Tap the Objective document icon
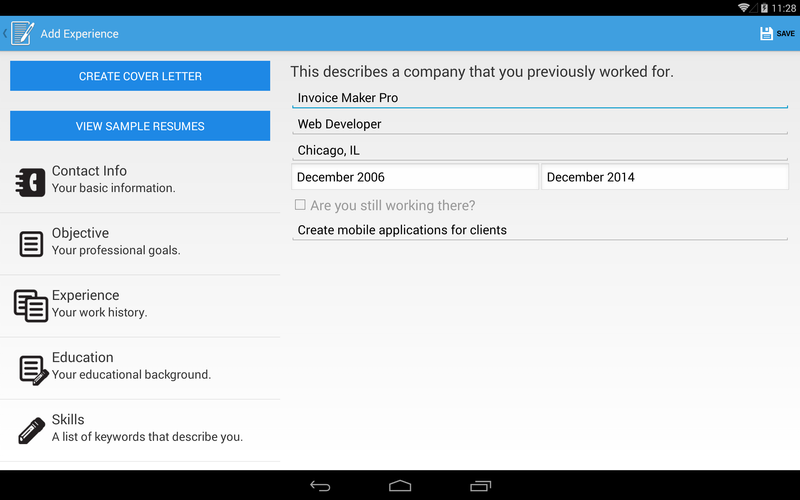The image size is (800, 500). coord(31,244)
